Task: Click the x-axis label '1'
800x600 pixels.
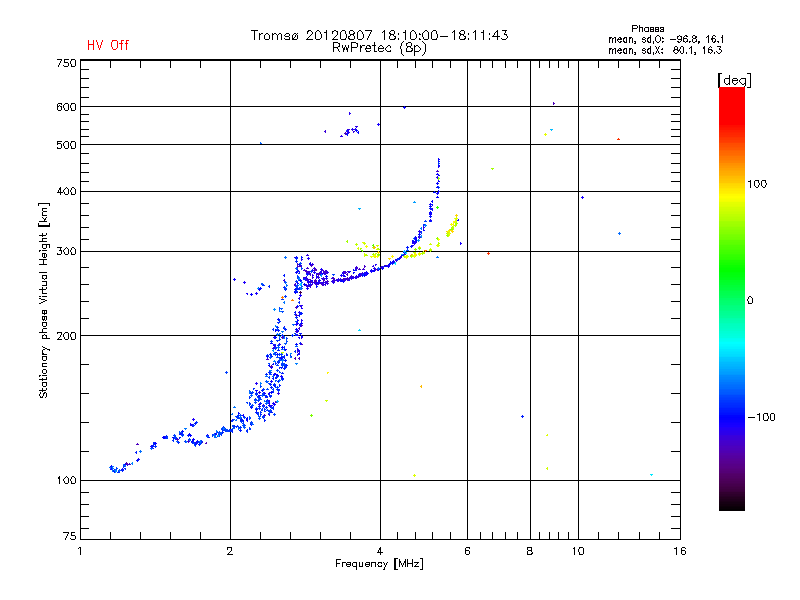Action: (x=80, y=551)
